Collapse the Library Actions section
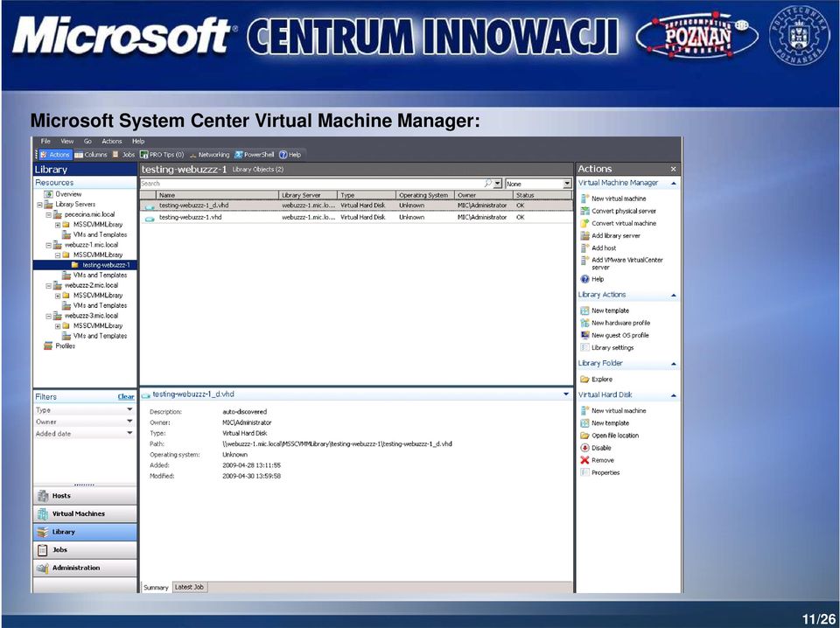 click(674, 295)
